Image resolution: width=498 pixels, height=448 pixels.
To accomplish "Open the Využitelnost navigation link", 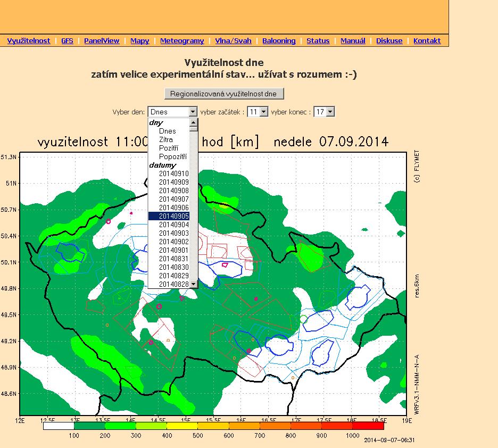I will click(29, 41).
